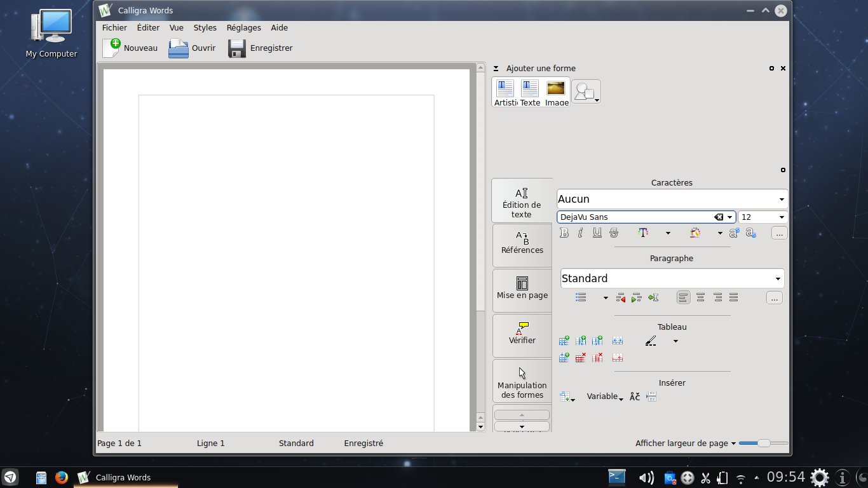Toggle superscript formatting
Image resolution: width=868 pixels, height=488 pixels.
734,233
